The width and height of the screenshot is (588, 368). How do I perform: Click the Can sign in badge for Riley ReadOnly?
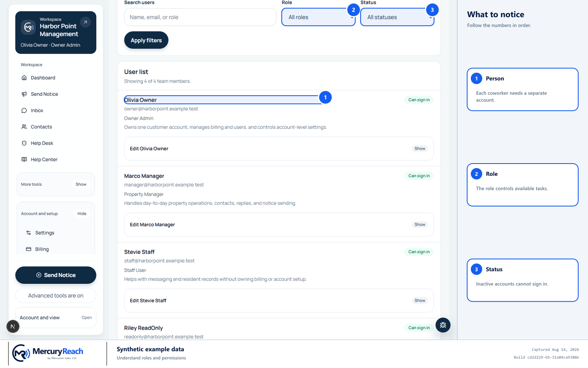[x=419, y=328]
